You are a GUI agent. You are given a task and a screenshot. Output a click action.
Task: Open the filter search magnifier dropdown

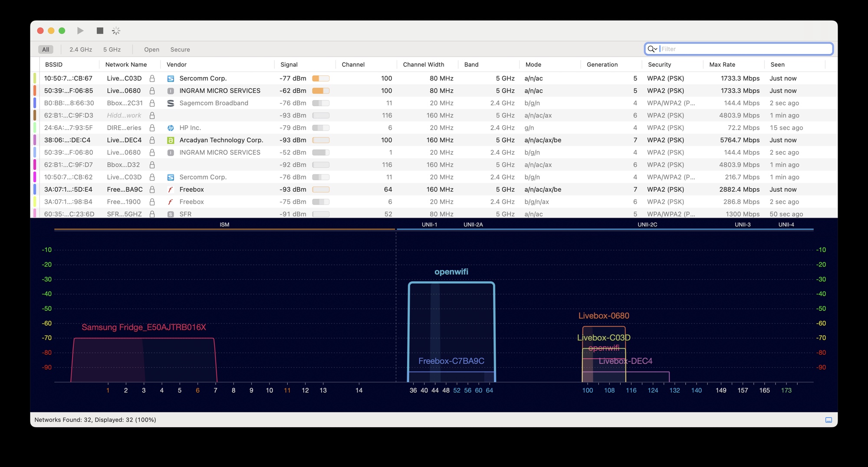pyautogui.click(x=652, y=49)
